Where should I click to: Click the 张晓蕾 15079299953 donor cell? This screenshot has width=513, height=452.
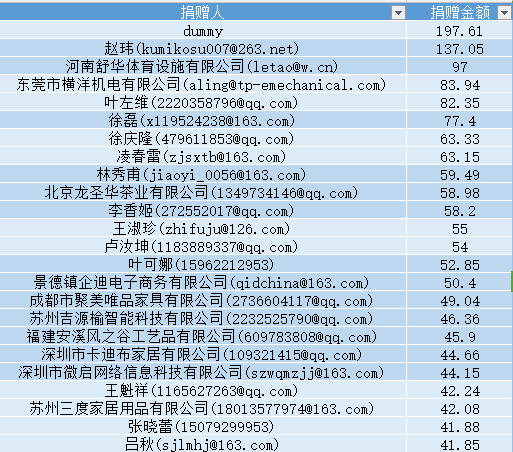[203, 427]
